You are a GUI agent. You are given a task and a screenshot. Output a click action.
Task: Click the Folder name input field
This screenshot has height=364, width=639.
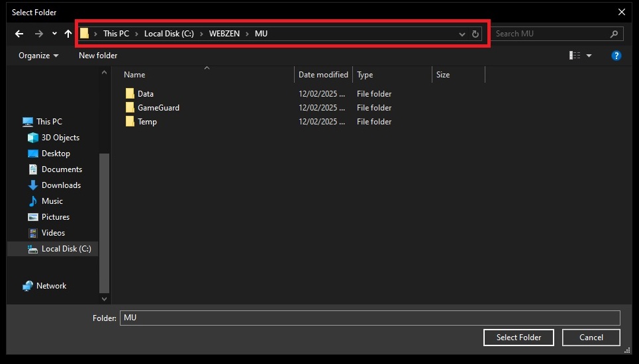369,318
